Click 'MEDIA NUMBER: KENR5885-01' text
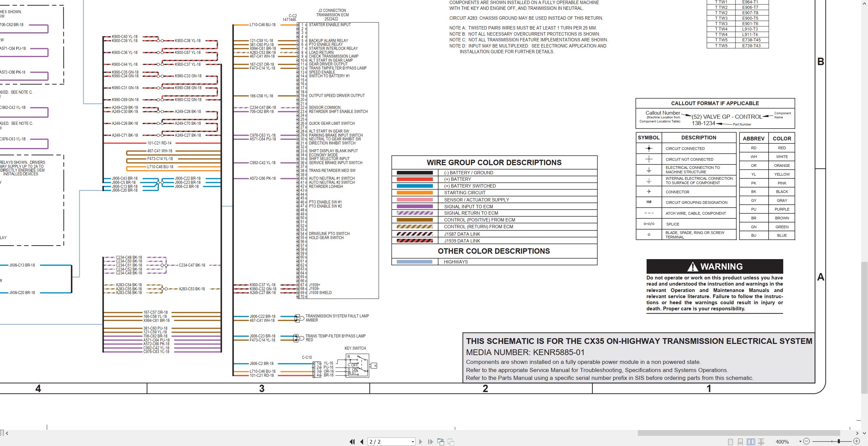Image resolution: width=868 pixels, height=446 pixels. pyautogui.click(x=525, y=352)
